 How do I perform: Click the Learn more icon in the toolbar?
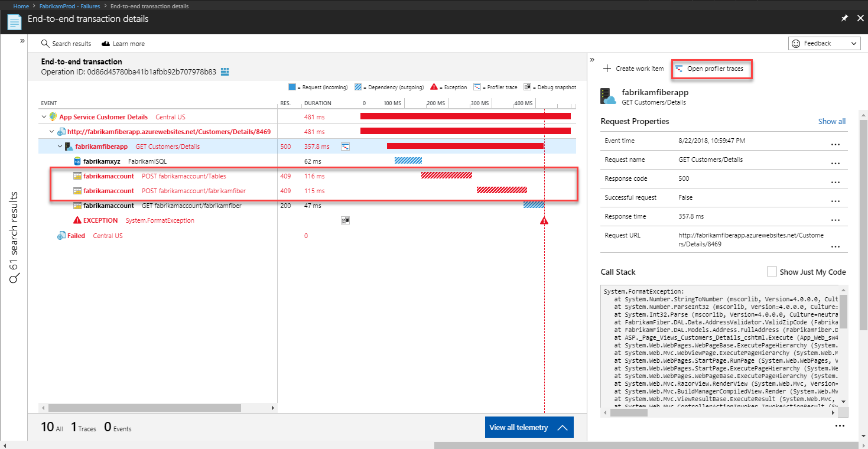pos(106,43)
